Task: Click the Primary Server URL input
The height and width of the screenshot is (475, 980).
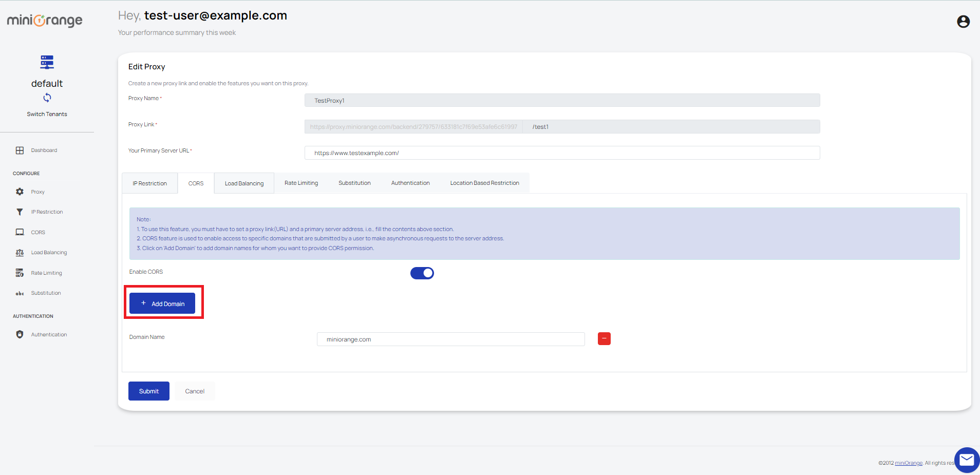Action: 562,153
